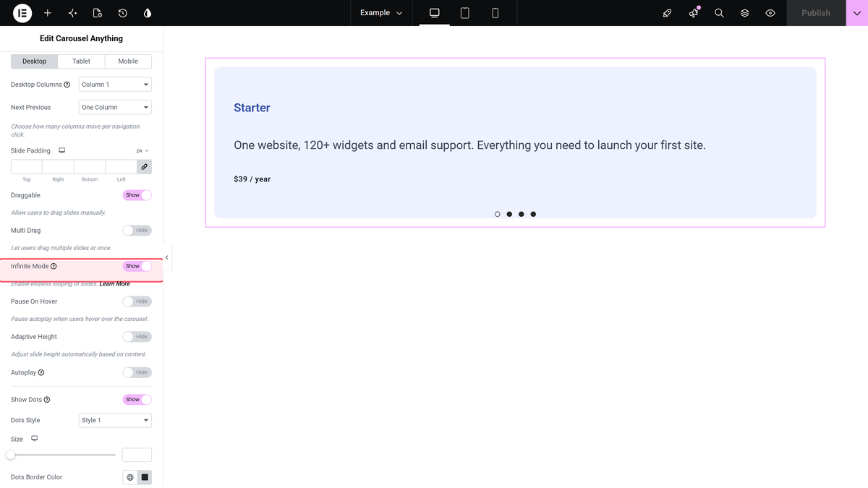Select the $39 / year price text
868x488 pixels.
coord(252,179)
